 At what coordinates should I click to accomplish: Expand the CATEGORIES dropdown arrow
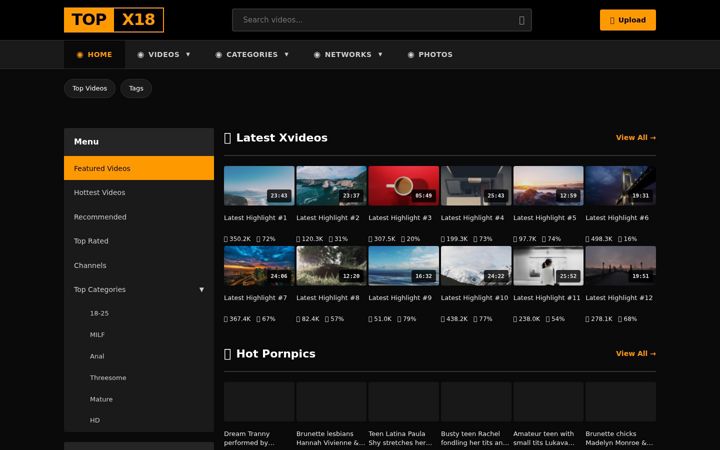click(x=287, y=54)
